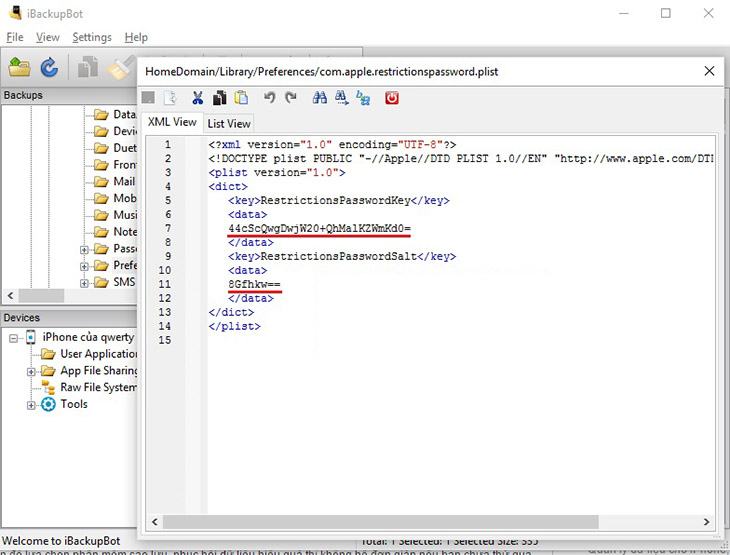Select the Mail folder in Backups tree

point(115,181)
